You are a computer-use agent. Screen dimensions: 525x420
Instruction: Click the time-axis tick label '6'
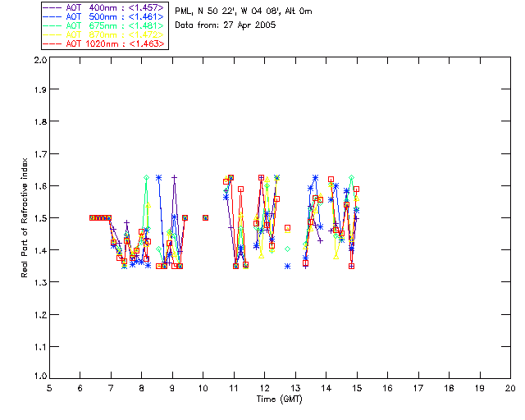click(x=80, y=388)
